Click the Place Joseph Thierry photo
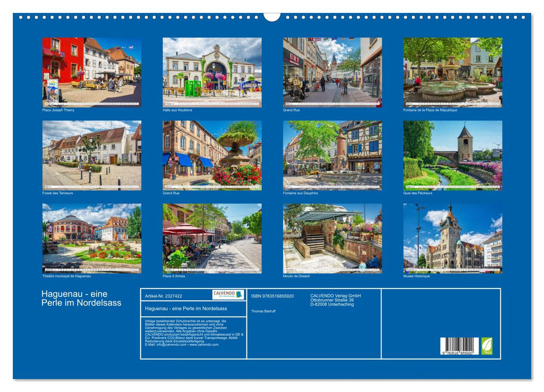Screen dimensions: 544x392 point(91,72)
